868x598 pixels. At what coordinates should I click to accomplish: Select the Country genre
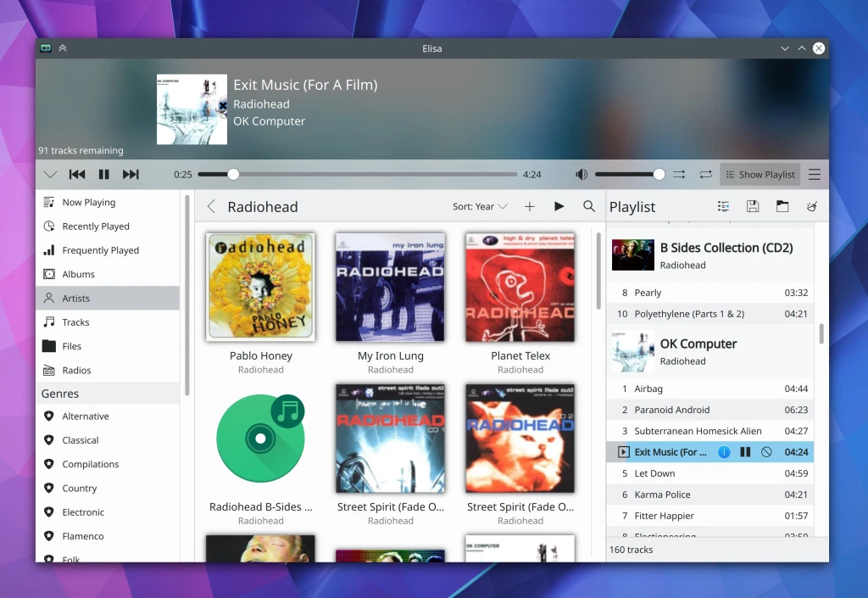108,489
